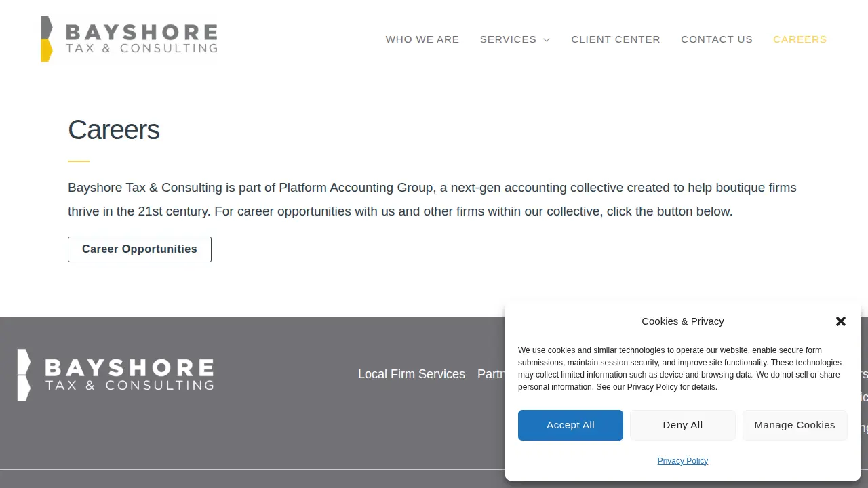This screenshot has width=868, height=488.
Task: Click the Career Opportunities button
Action: 140,249
